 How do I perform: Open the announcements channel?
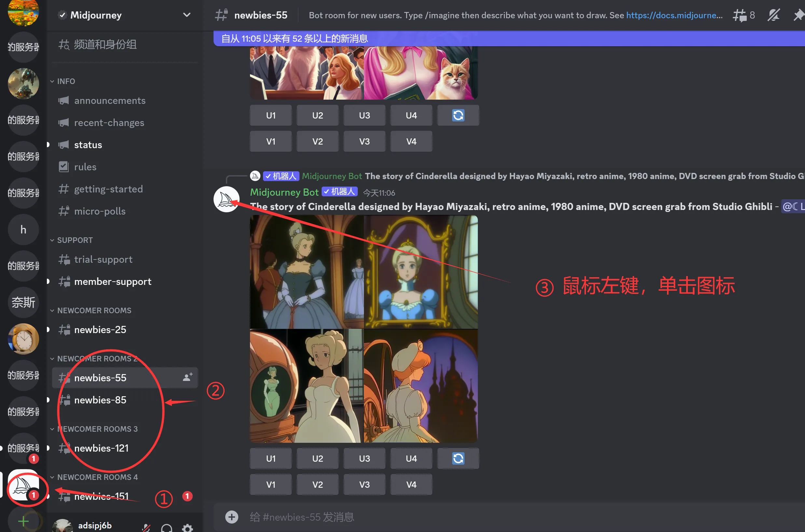coord(110,100)
